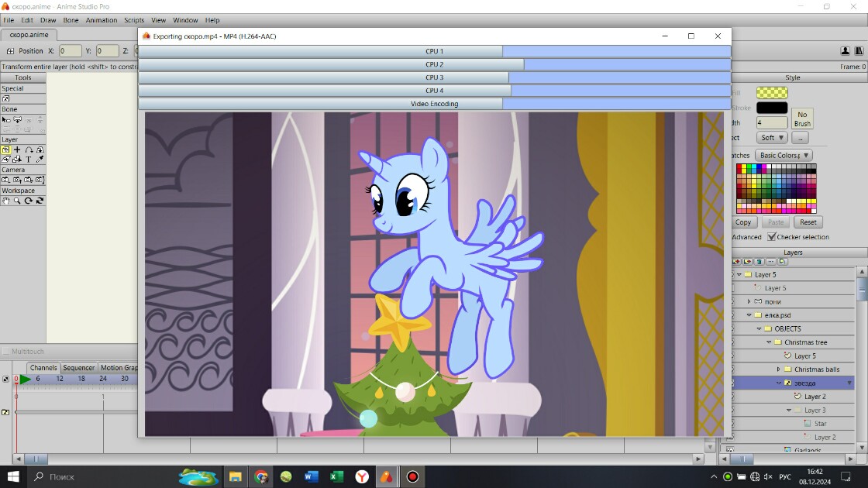868x488 pixels.
Task: Select the Zoom Workspace magnifier tool
Action: point(17,201)
